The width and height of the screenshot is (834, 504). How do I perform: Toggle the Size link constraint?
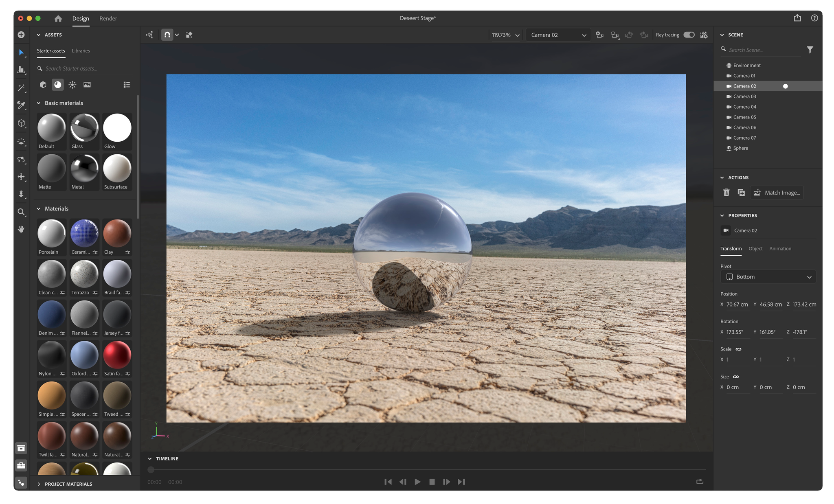735,377
